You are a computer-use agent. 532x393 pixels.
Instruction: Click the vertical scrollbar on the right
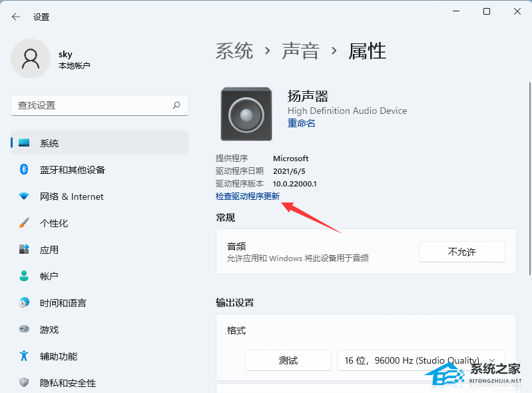click(529, 178)
